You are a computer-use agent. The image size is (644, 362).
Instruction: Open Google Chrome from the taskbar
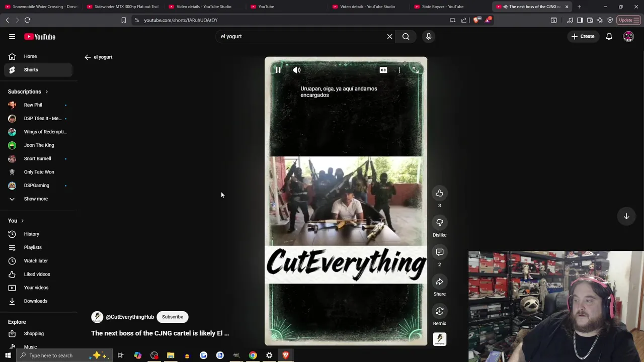tap(253, 355)
